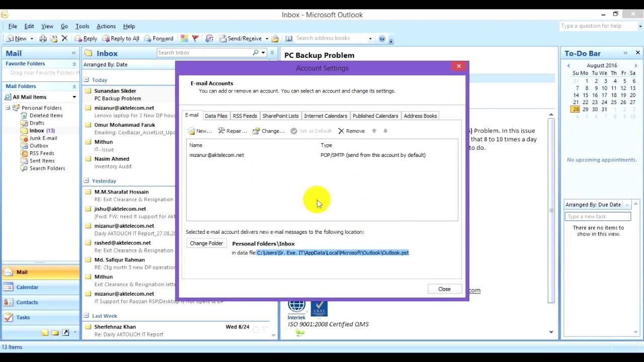Viewport: 644px width, 362px height.
Task: Open the Help question mark icon
Action: [x=382, y=39]
